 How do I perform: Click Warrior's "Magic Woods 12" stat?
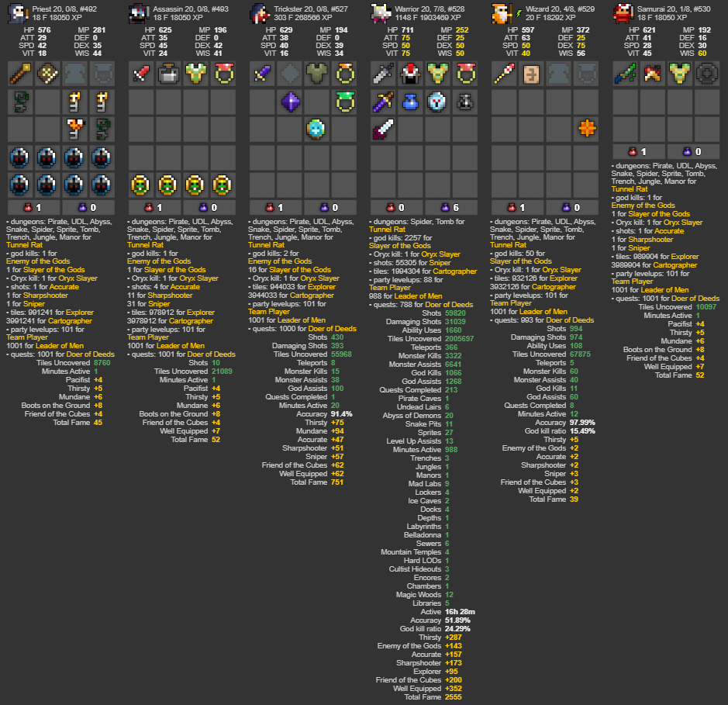pos(424,595)
